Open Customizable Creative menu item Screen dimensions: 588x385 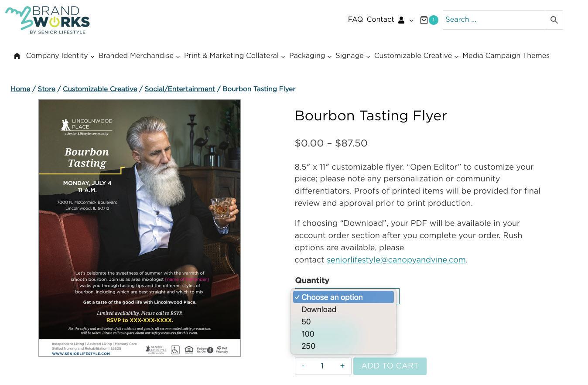(x=413, y=56)
